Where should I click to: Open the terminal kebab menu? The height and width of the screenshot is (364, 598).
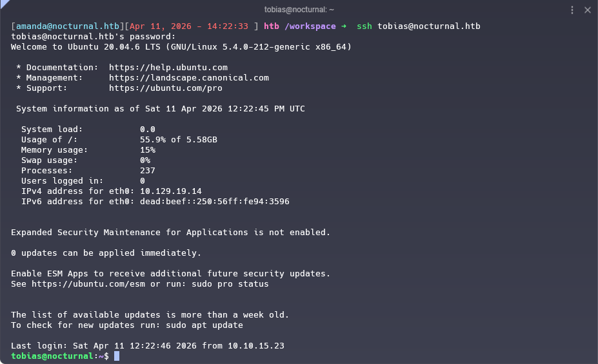572,10
